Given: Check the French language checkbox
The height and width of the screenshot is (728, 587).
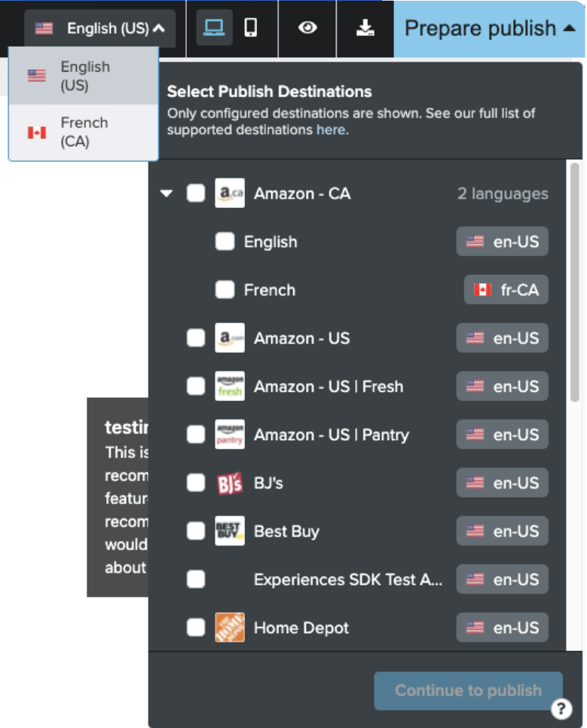Looking at the screenshot, I should tap(225, 289).
